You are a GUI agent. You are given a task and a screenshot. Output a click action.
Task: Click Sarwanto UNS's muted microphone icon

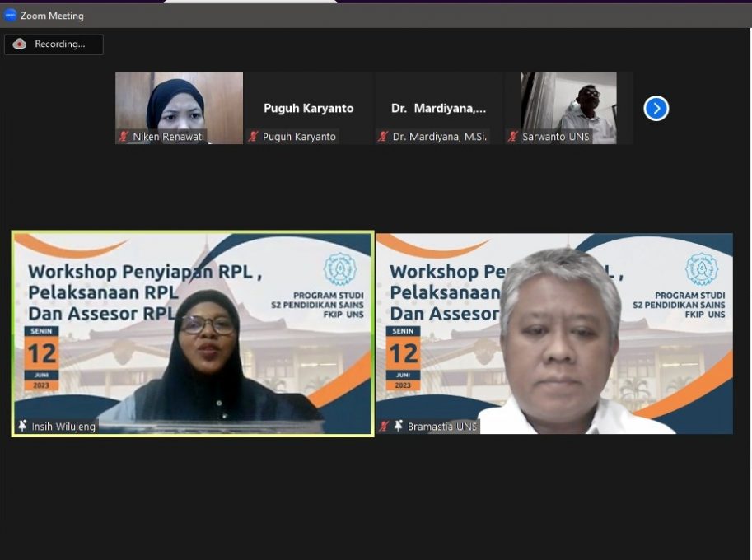pos(513,137)
